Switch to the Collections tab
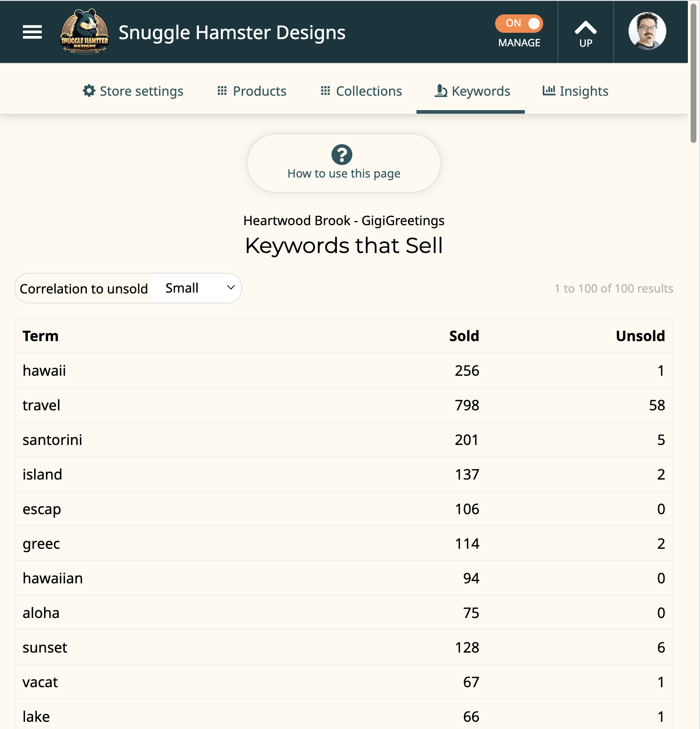The height and width of the screenshot is (729, 700). click(361, 91)
